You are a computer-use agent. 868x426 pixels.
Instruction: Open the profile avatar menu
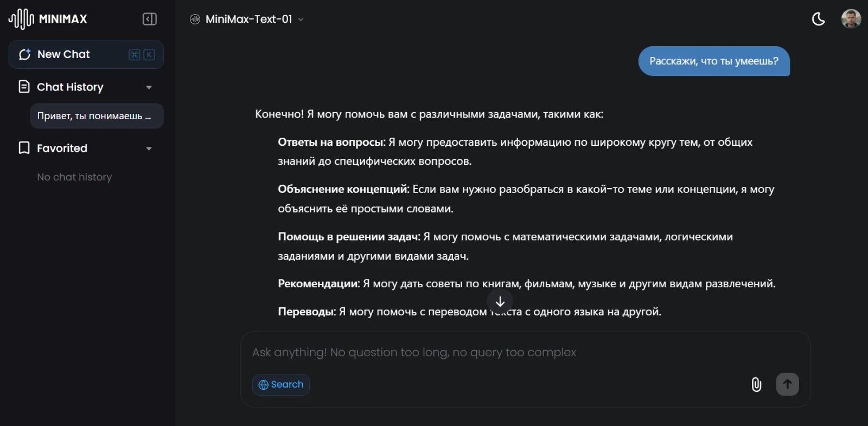coord(851,19)
